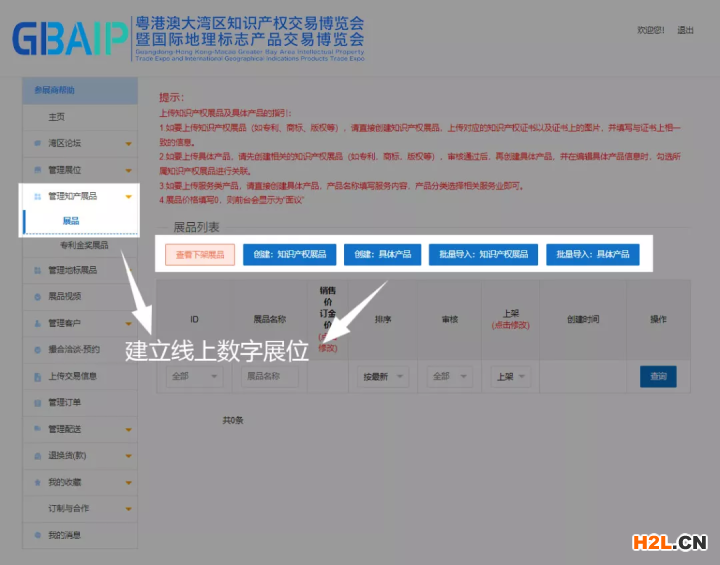Click 批量导入：具体产品 button

coord(593,254)
